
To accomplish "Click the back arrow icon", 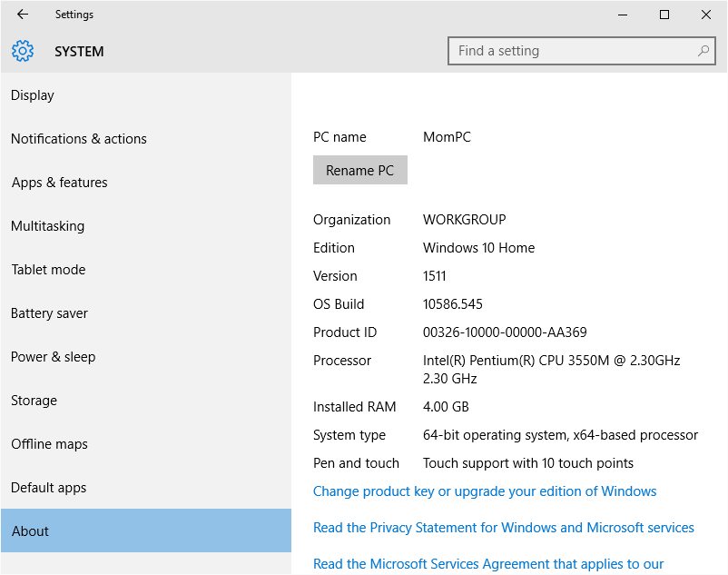I will 23,15.
